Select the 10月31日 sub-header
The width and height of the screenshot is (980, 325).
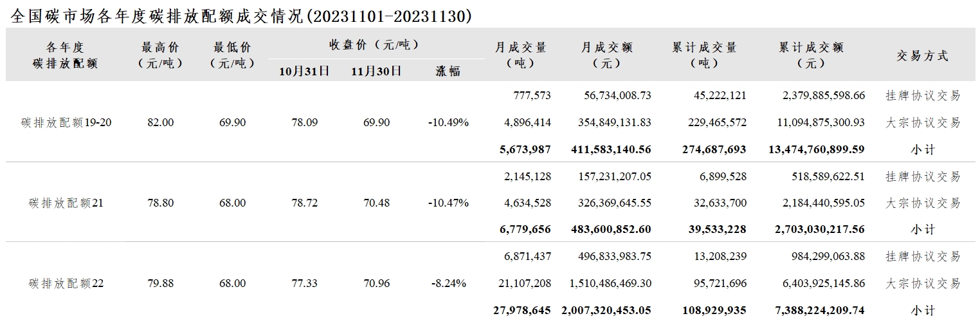pyautogui.click(x=304, y=71)
